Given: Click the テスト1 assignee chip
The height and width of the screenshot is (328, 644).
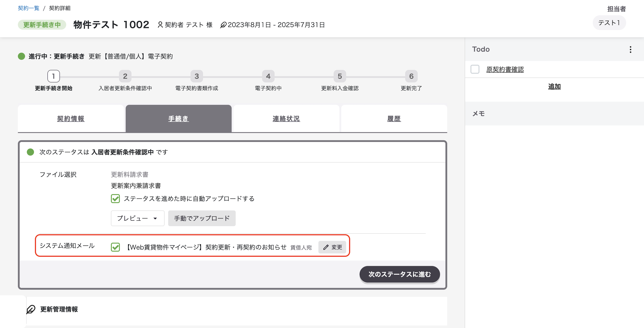Looking at the screenshot, I should pos(609,23).
